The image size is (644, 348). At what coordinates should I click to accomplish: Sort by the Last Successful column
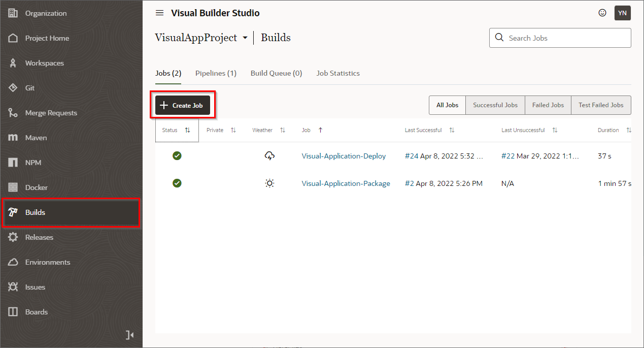click(x=452, y=131)
